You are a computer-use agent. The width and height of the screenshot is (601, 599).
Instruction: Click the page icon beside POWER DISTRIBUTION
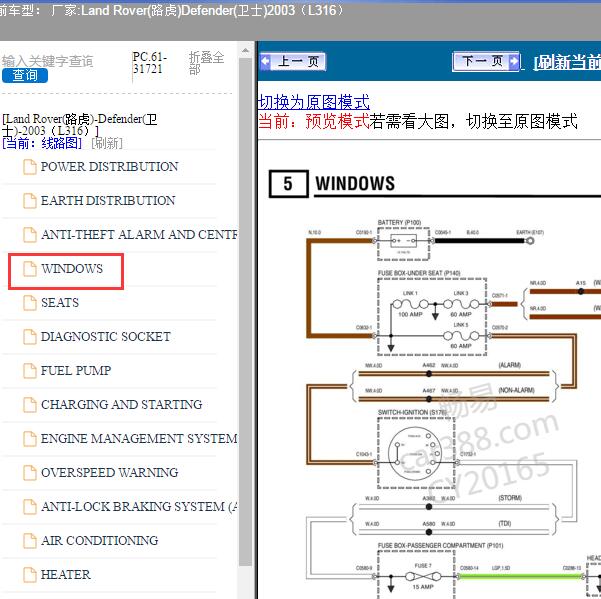(x=30, y=167)
